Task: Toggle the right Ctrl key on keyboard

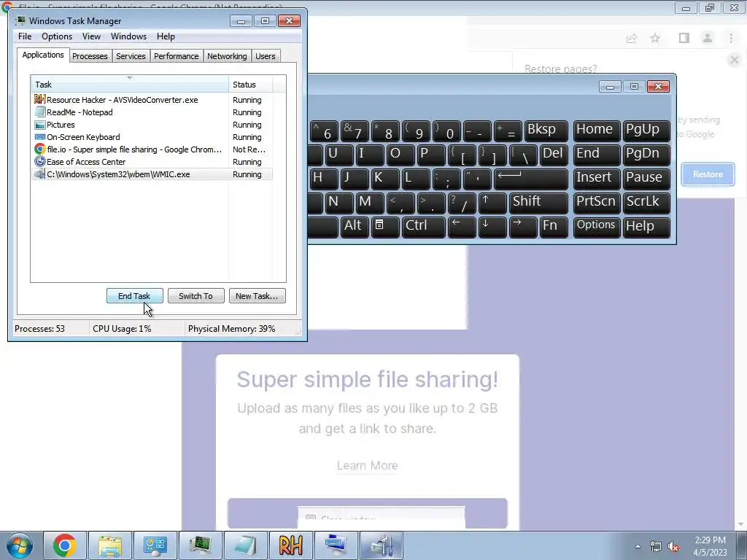Action: pos(424,227)
